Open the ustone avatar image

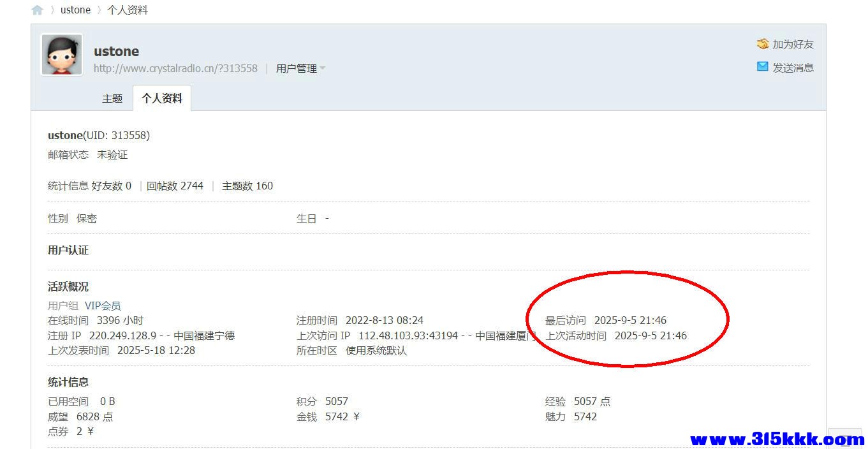62,55
